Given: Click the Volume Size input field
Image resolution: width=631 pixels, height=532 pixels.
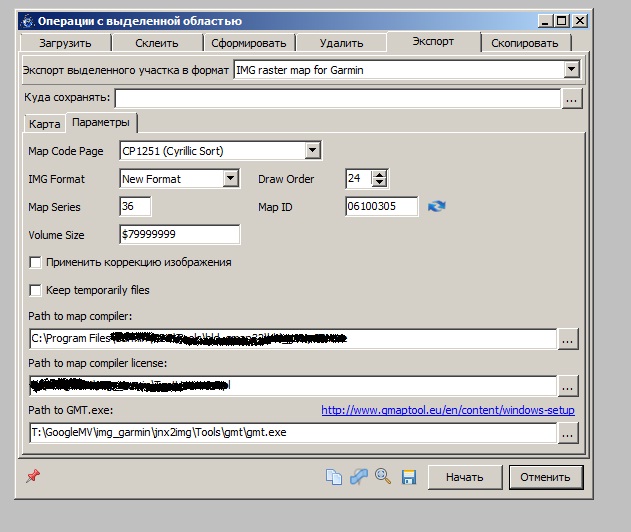Looking at the screenshot, I should (179, 234).
